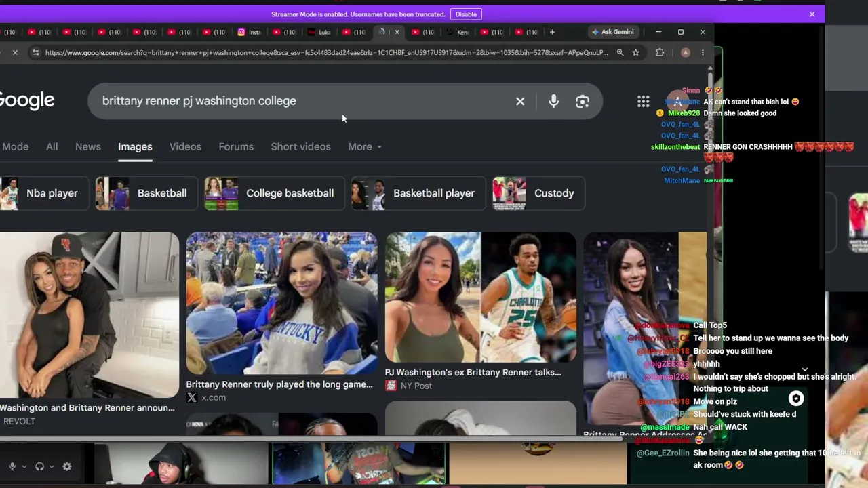Switch to the Short videos tab
This screenshot has height=488, width=868.
pyautogui.click(x=300, y=146)
